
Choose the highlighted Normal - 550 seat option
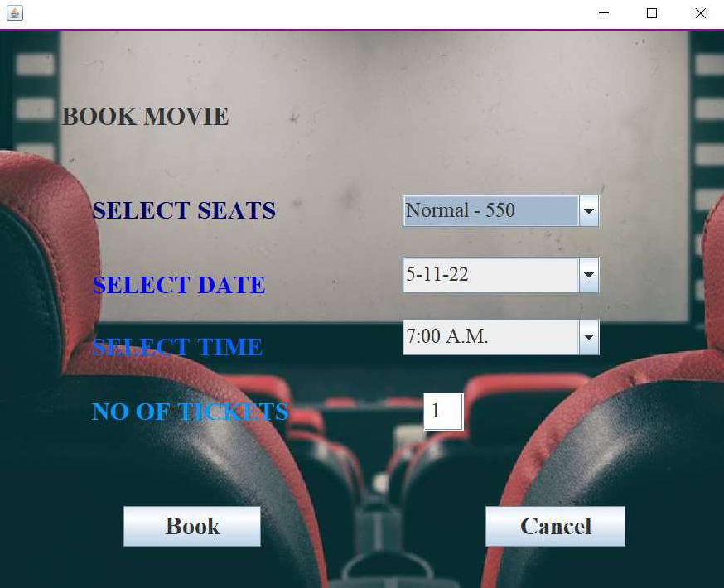(489, 211)
